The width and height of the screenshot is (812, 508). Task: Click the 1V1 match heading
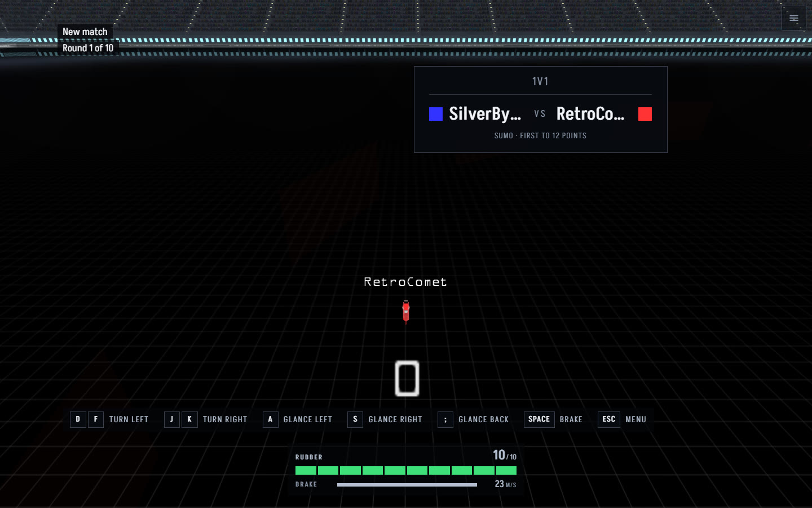pyautogui.click(x=540, y=81)
